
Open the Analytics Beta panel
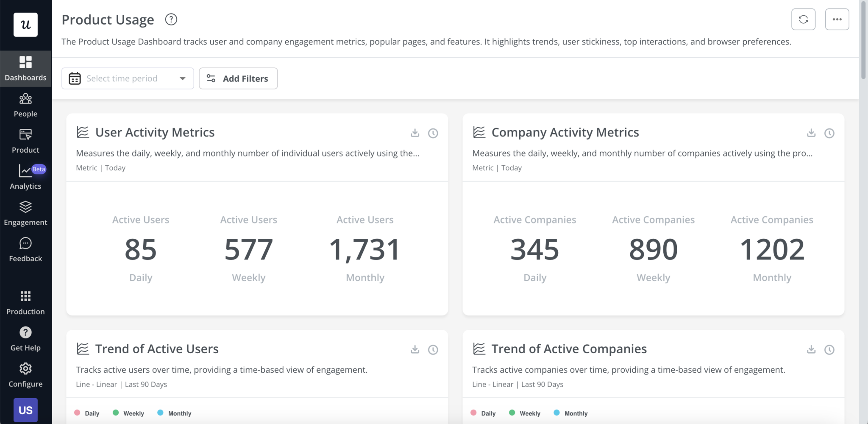tap(25, 176)
